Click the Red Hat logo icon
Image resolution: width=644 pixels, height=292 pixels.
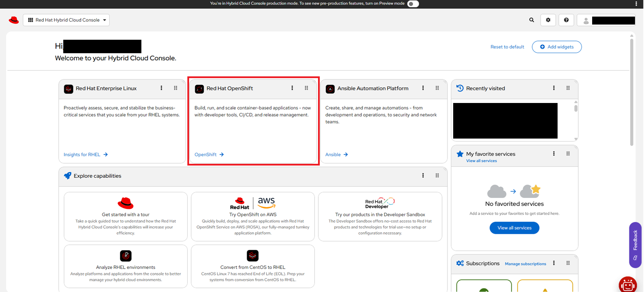click(x=14, y=20)
